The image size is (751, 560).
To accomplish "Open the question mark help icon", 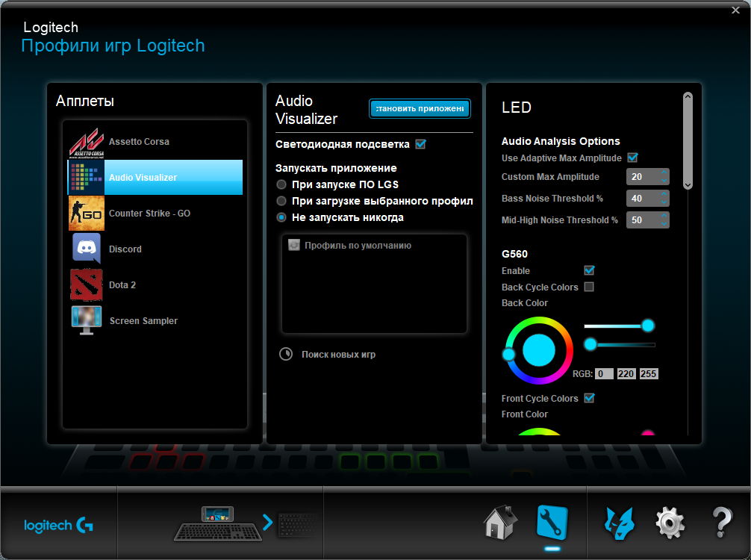I will tap(722, 522).
